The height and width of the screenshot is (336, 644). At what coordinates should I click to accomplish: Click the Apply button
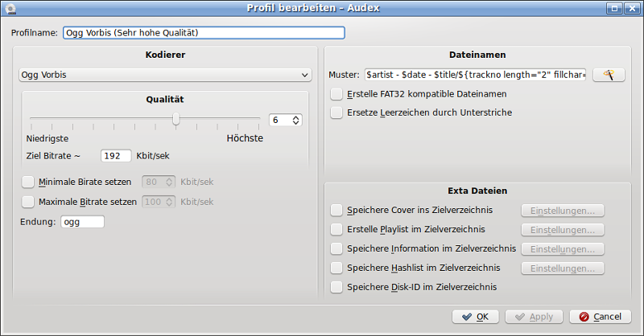(x=535, y=317)
